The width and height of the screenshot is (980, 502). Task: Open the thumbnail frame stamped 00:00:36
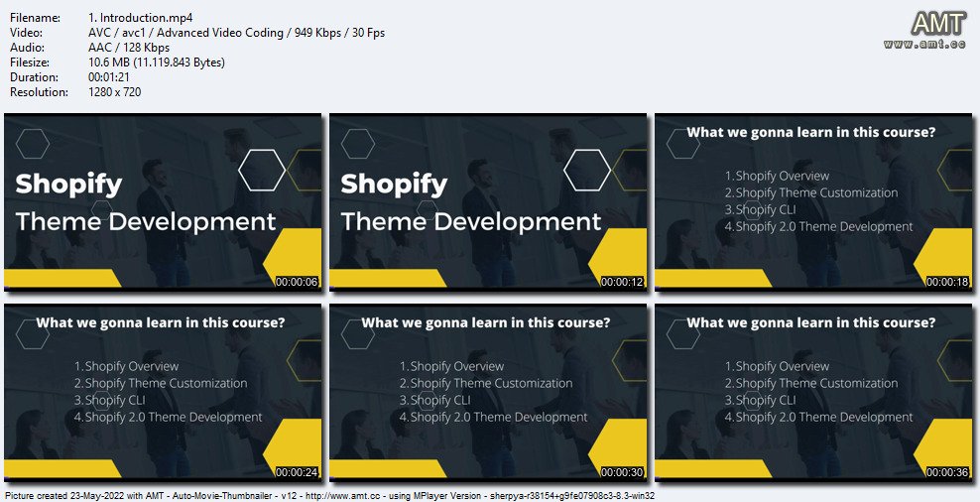point(813,391)
